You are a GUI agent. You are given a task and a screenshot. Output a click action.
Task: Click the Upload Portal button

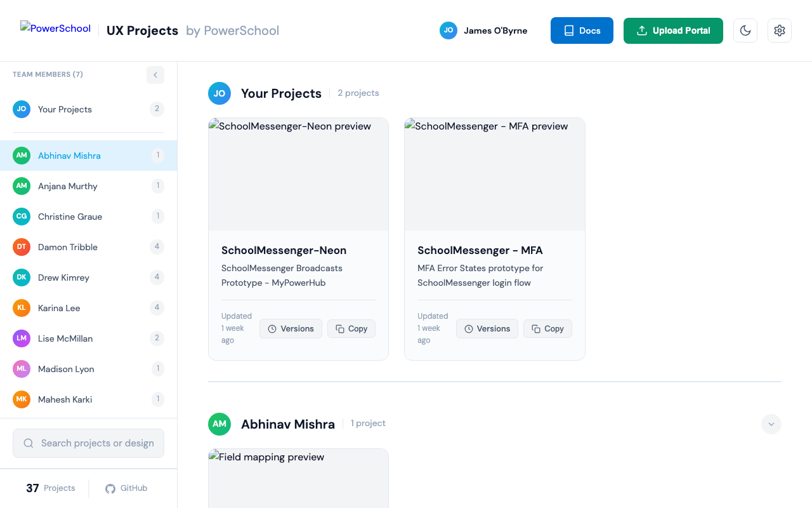[672, 30]
